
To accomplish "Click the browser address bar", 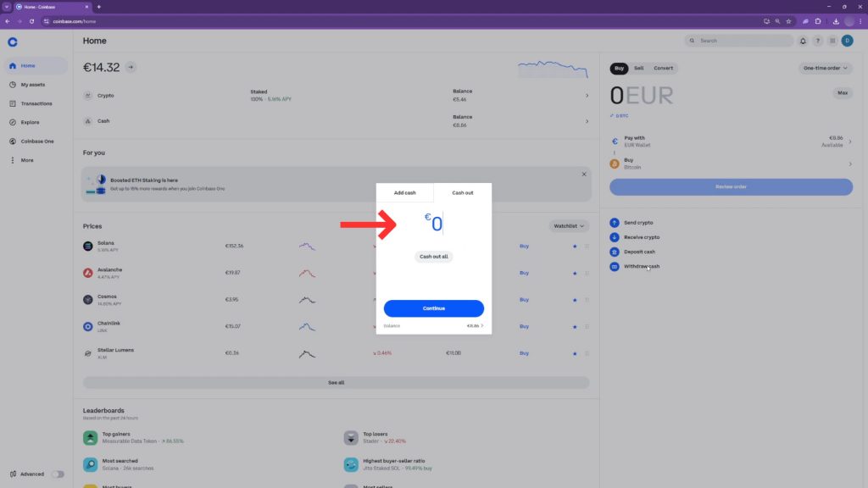I will click(x=401, y=21).
